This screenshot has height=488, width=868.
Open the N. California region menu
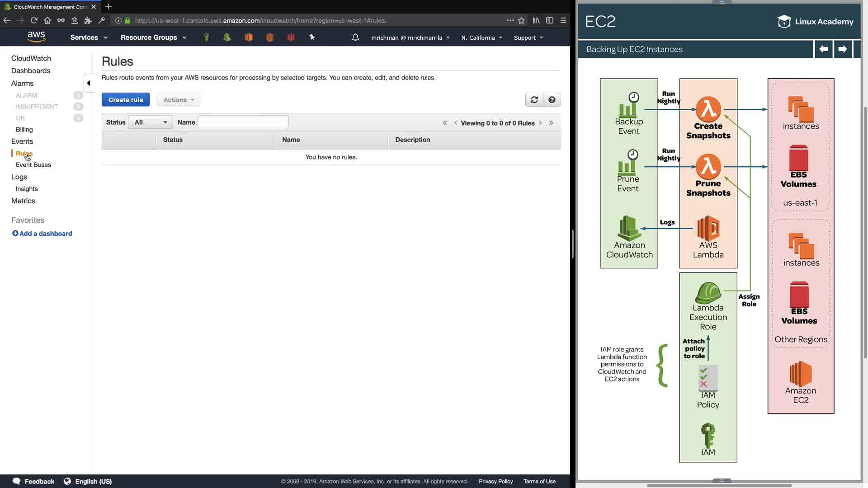pyautogui.click(x=481, y=38)
